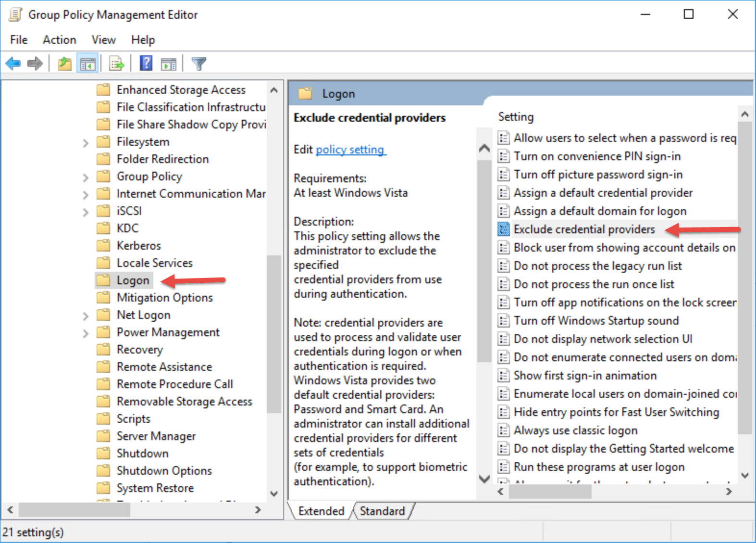Click the Back arrow toolbar icon
Screen dimensions: 756x543
[13, 63]
